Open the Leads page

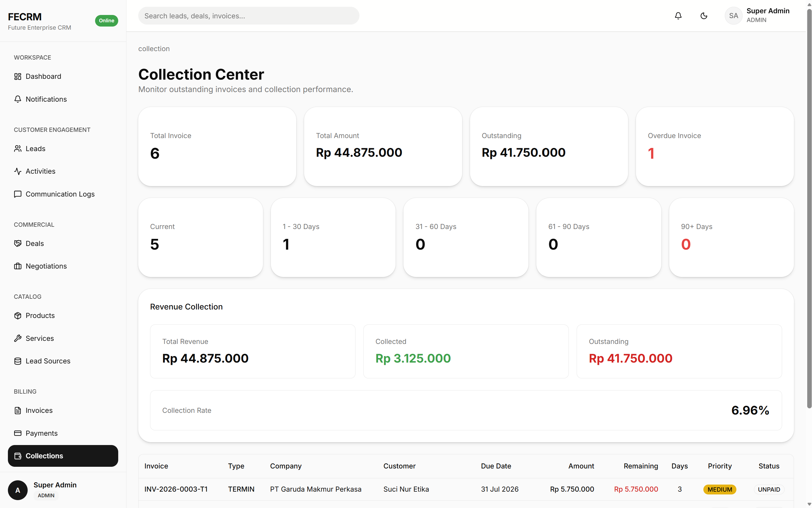tap(63, 149)
